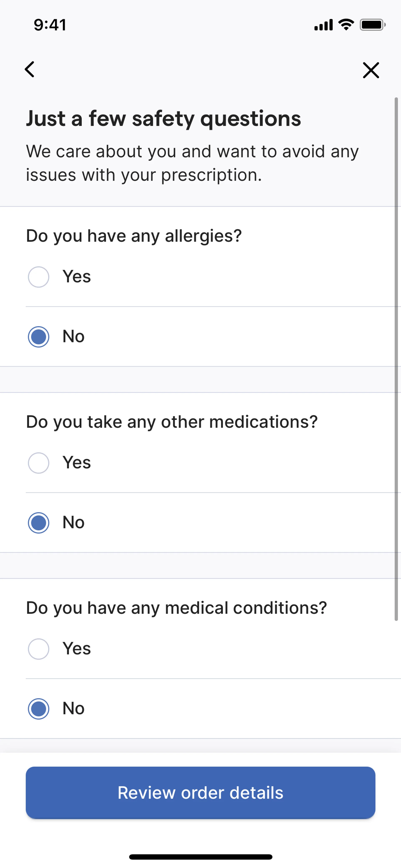Select No for allergies question
Viewport: 401px width, 868px height.
click(x=38, y=337)
